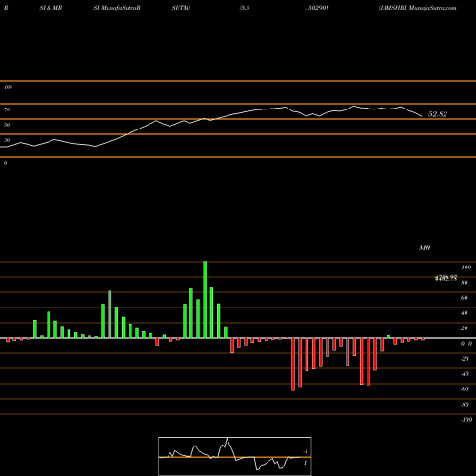Screen dimensions: 476x476
Task: Click the 50 level label on RSI panel
Action: click(7, 125)
